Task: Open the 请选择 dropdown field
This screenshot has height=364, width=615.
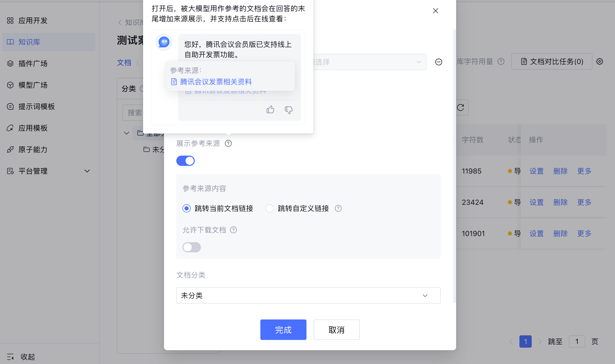Action: [369, 62]
